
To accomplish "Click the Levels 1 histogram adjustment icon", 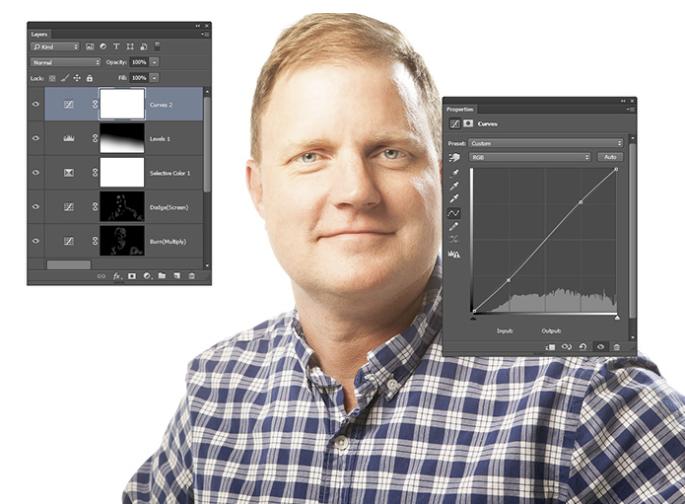I will pos(69,138).
